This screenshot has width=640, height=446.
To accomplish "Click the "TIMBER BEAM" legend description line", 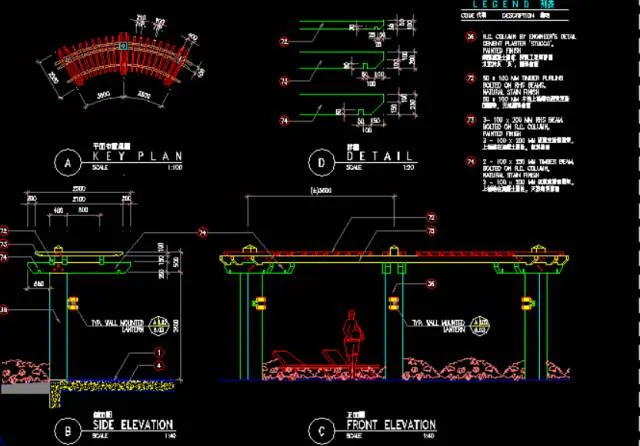I will [528, 162].
